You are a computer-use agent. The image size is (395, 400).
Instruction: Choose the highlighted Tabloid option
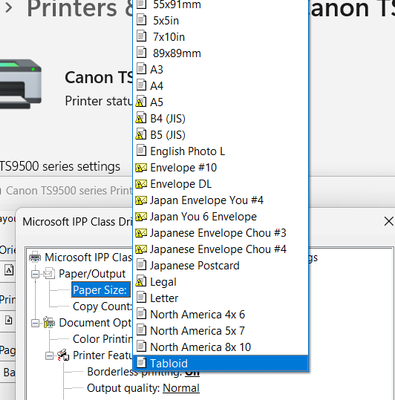click(x=220, y=363)
